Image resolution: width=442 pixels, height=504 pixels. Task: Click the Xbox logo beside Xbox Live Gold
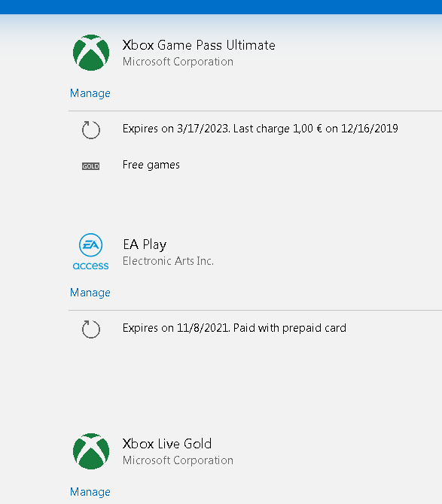(91, 451)
